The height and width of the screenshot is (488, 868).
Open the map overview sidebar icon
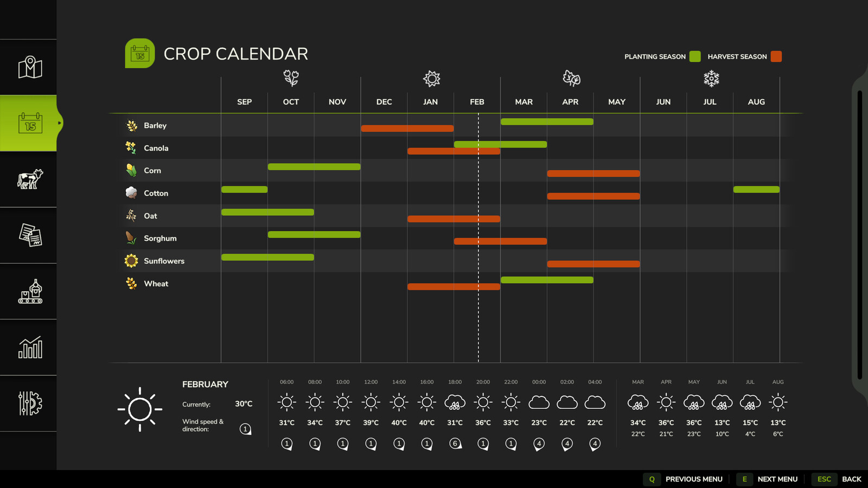point(30,67)
